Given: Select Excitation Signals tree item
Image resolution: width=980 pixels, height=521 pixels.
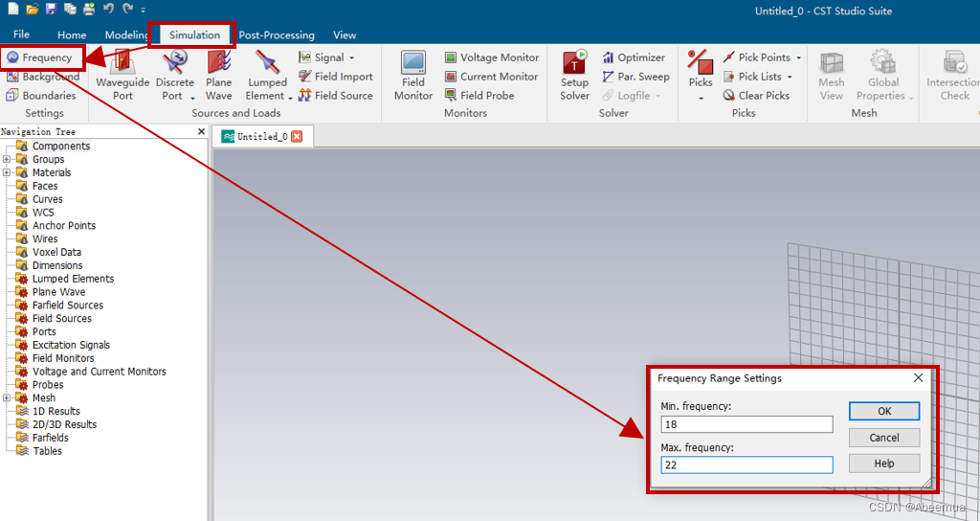Looking at the screenshot, I should click(x=71, y=345).
